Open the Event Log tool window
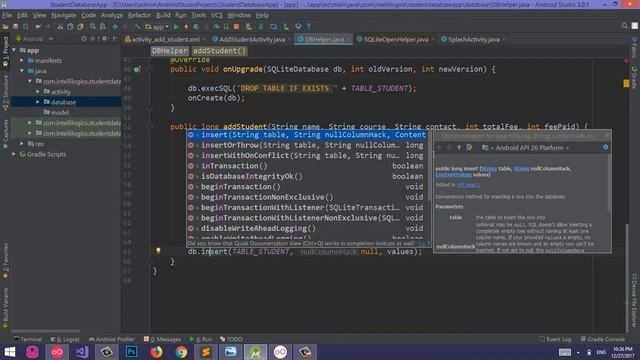Viewport: 640px width, 360px height. click(x=555, y=339)
